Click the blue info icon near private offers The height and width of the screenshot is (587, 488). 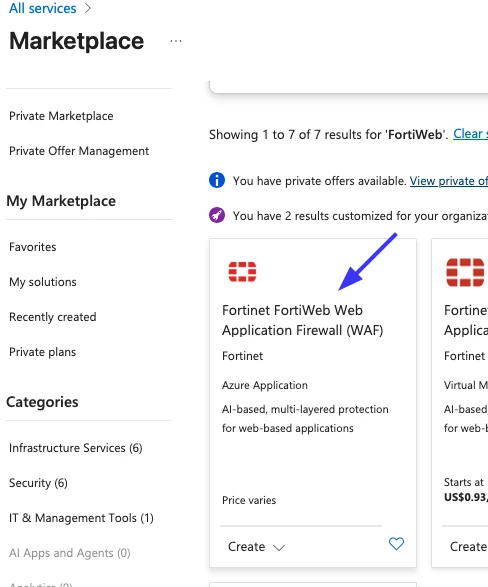coord(217,180)
